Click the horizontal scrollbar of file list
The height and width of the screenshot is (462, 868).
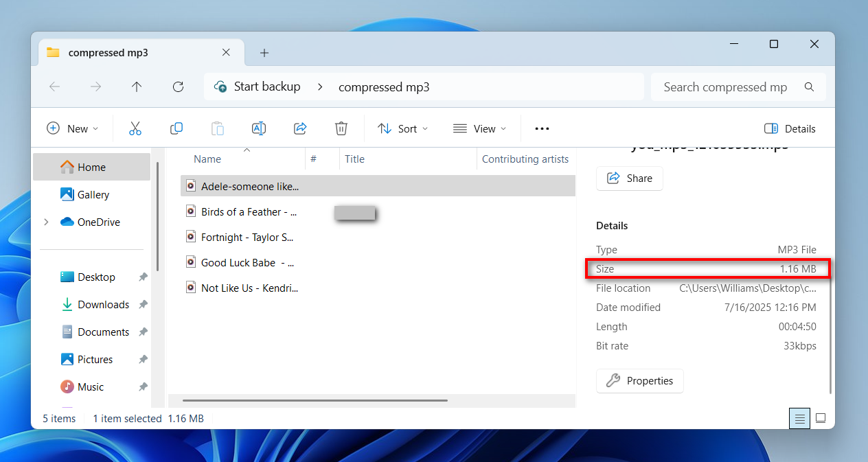point(315,400)
